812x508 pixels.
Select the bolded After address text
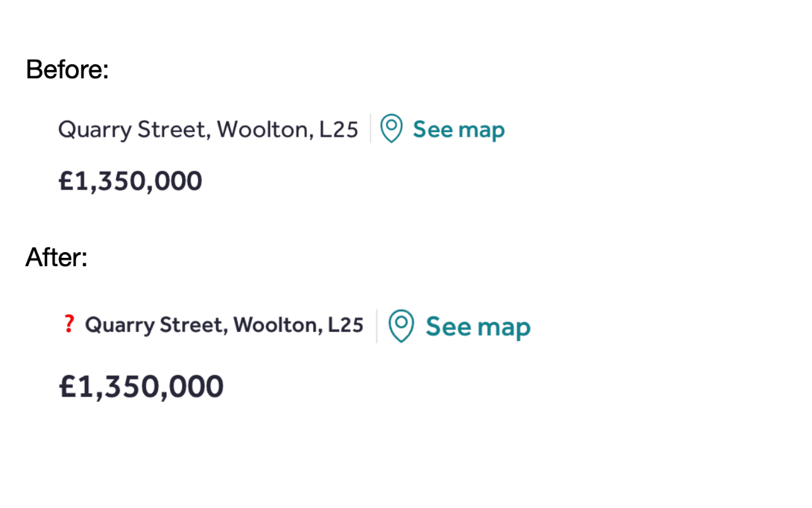(x=225, y=324)
